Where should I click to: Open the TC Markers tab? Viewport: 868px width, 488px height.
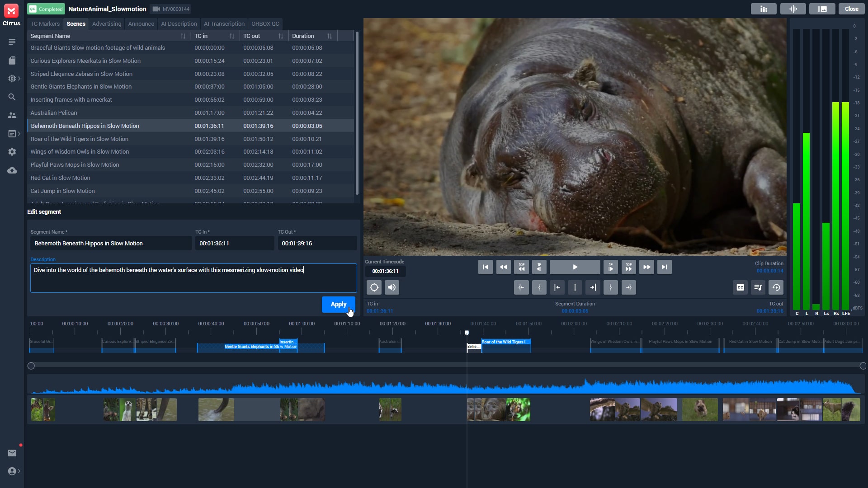[x=45, y=24]
